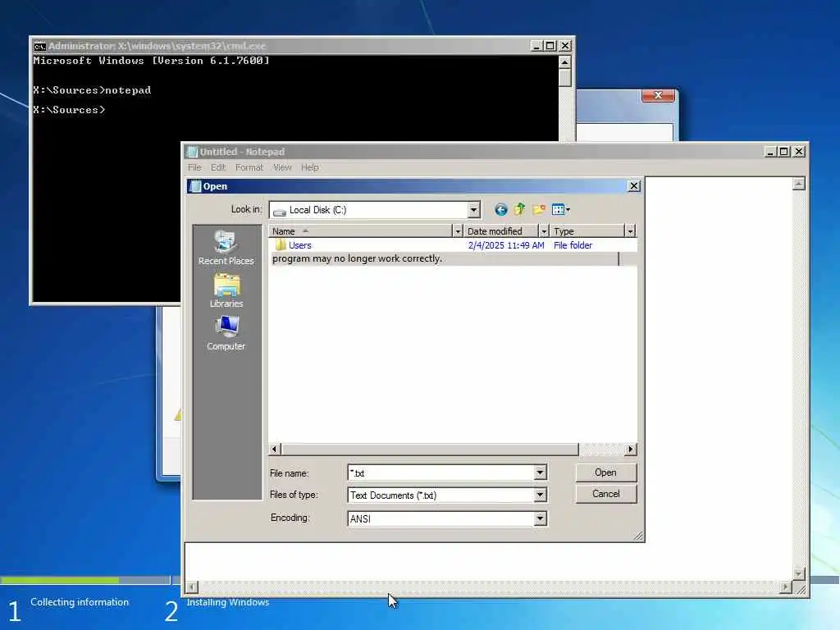Go back using the blue back arrow icon
This screenshot has height=630, width=840.
(500, 209)
